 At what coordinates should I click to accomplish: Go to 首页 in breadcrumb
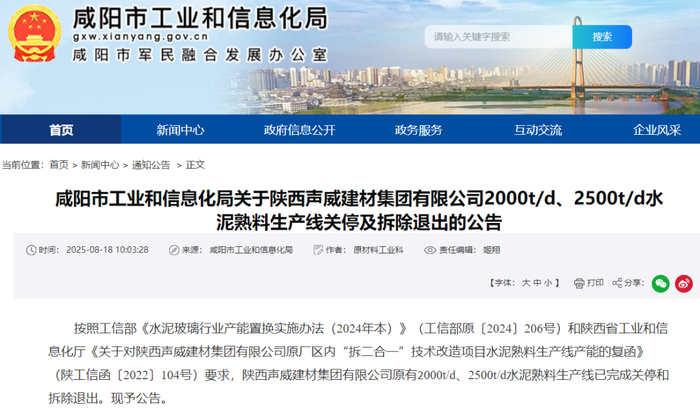59,165
